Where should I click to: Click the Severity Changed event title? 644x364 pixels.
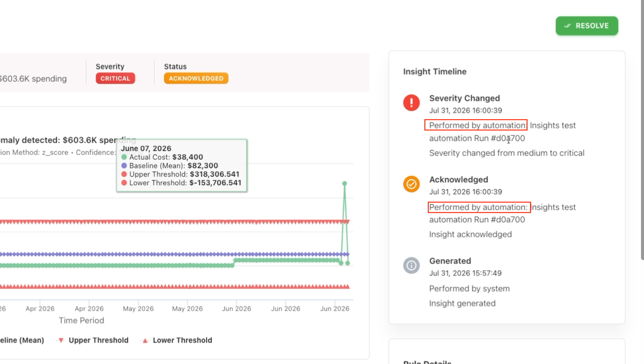click(464, 98)
